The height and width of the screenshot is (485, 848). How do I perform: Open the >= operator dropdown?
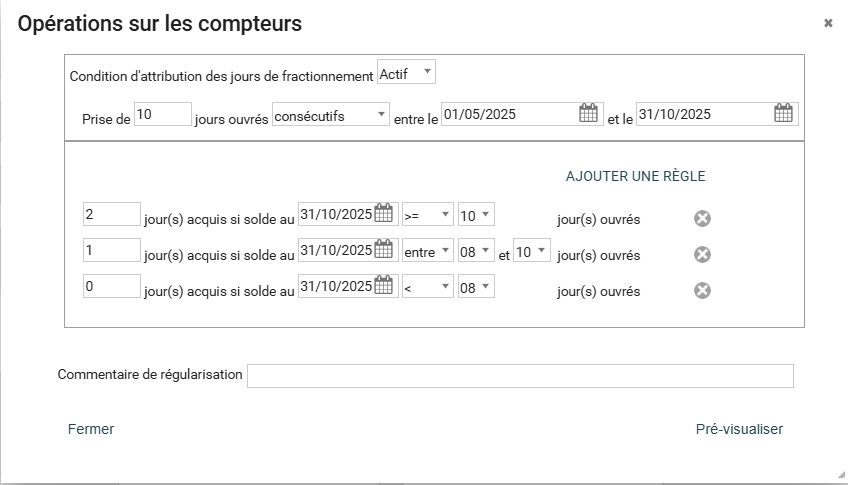[x=427, y=215]
